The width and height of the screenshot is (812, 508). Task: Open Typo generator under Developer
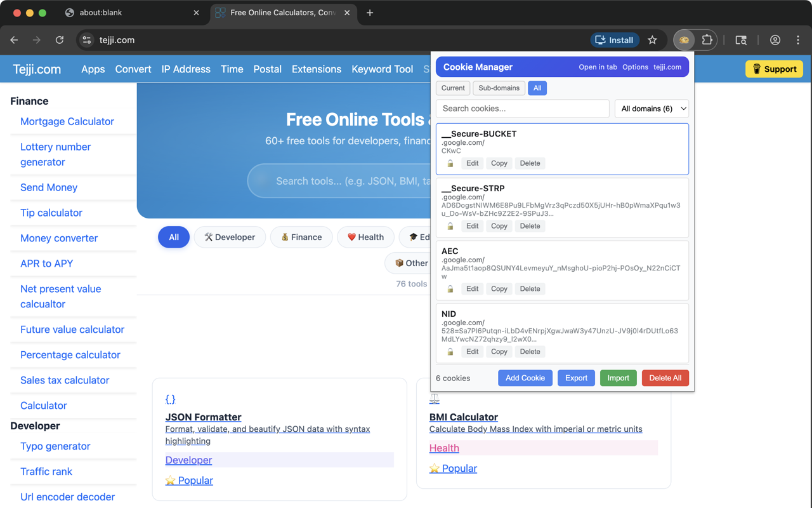55,446
